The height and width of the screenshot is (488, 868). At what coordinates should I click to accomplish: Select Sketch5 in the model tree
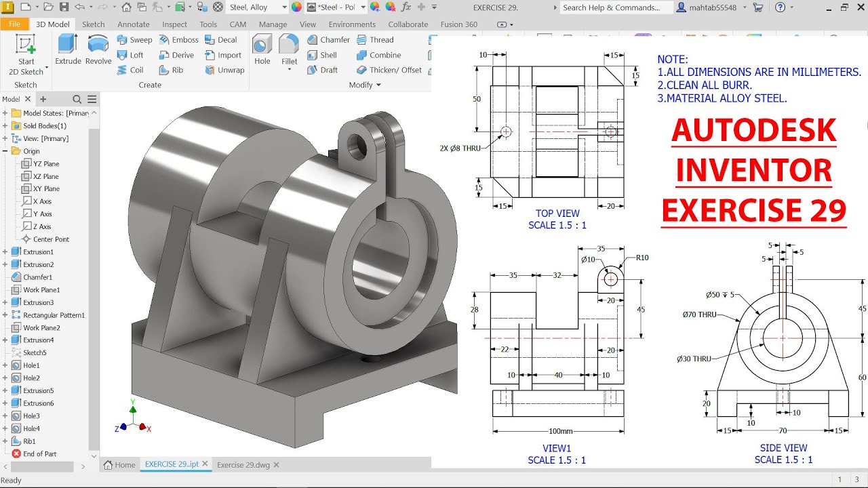[35, 353]
